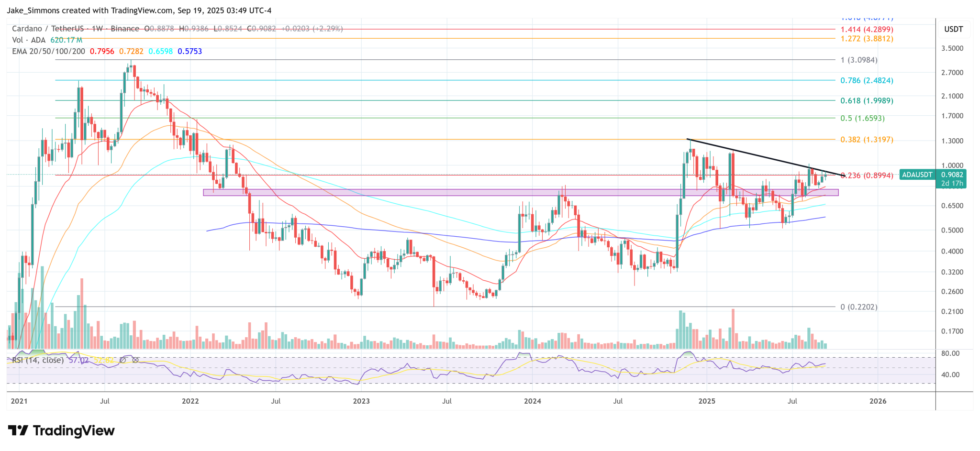Screen dimensions: 980x451
Task: Click the 2024 label on time axis
Action: pos(532,401)
